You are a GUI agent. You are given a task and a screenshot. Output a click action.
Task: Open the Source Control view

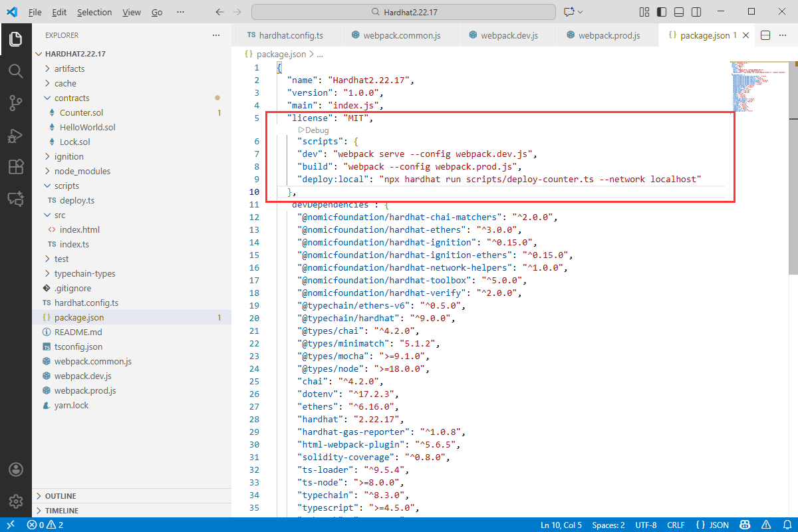[x=16, y=102]
